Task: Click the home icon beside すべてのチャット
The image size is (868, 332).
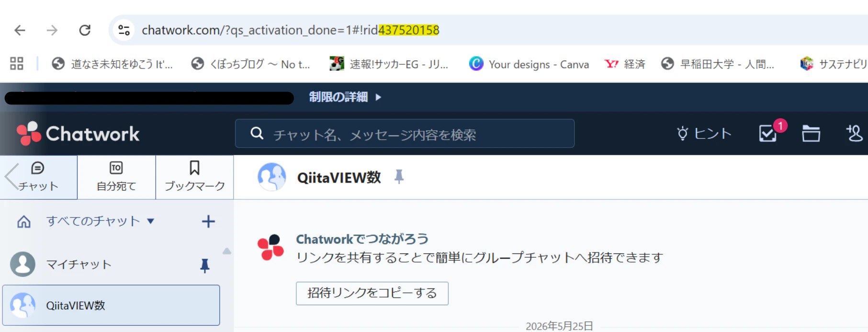Action: pyautogui.click(x=24, y=221)
